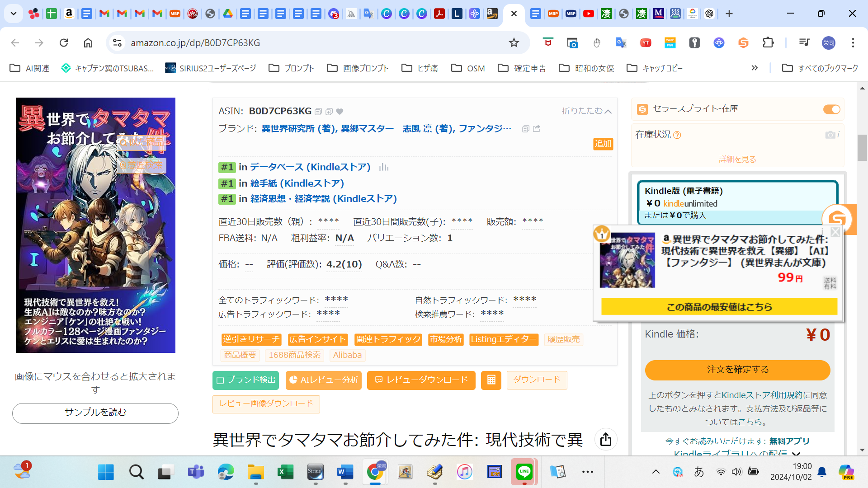
Task: Click the add-ASIN plus icon beside B0D7CP63KG
Action: coord(329,112)
